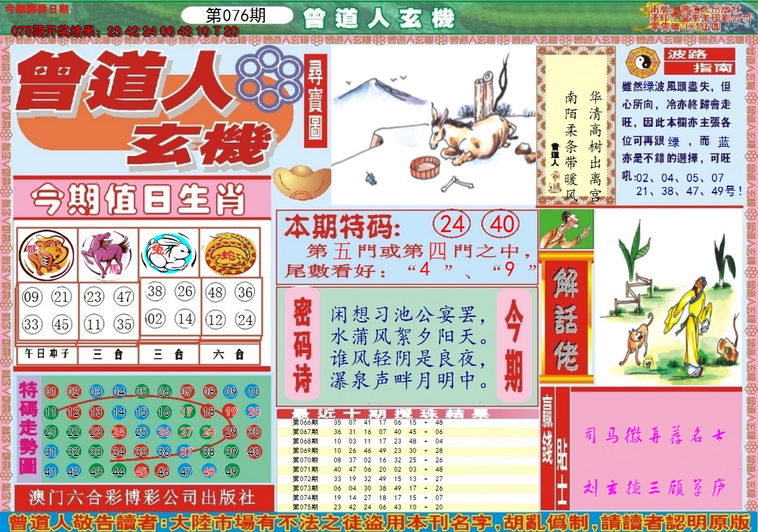Click the monkey zodiac icon
Viewport: 758px width, 532px height.
(x=46, y=256)
